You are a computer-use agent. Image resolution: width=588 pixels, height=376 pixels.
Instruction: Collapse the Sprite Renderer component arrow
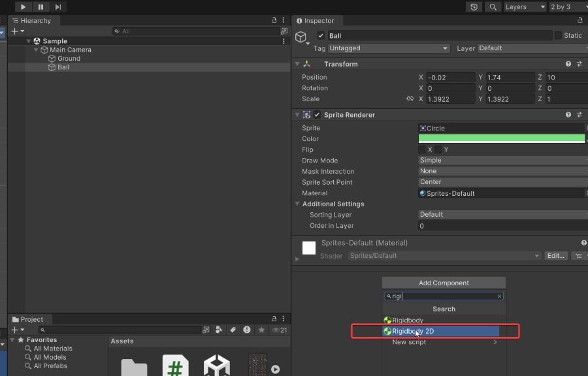297,115
